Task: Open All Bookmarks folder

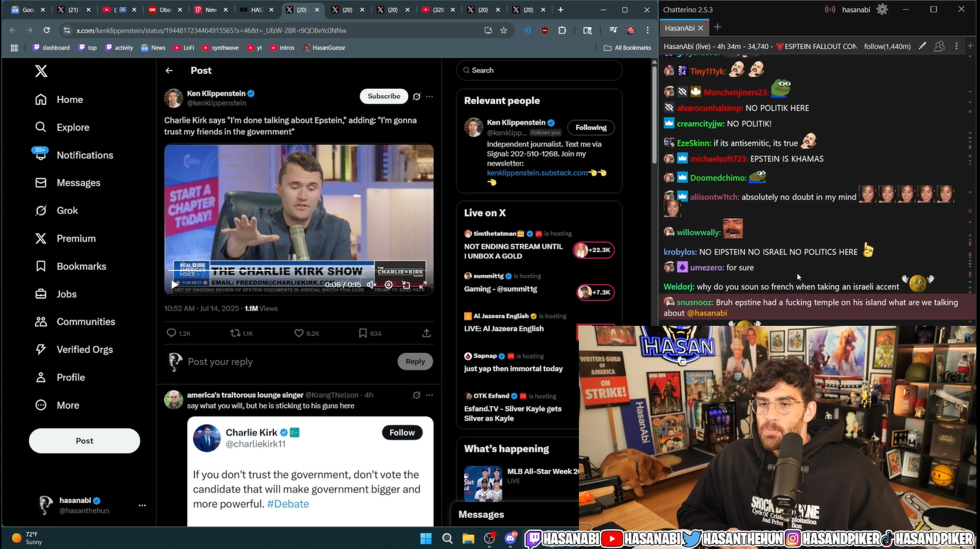Action: (x=627, y=48)
